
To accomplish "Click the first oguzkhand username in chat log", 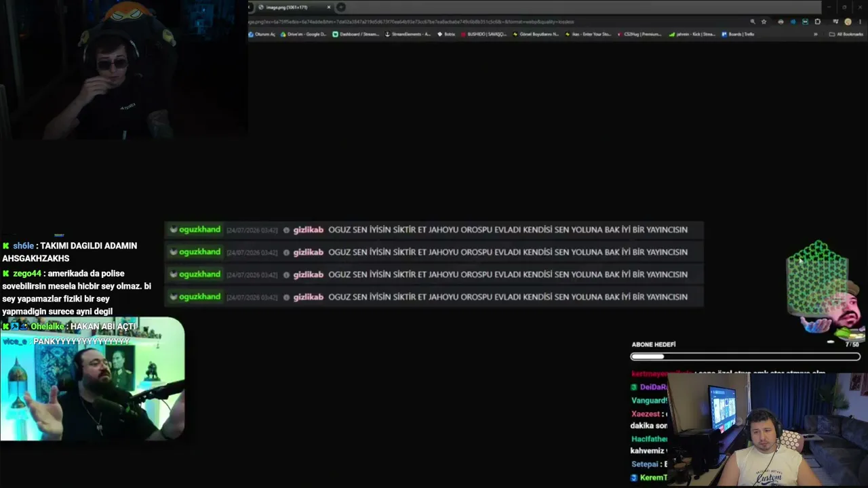I will pos(199,230).
